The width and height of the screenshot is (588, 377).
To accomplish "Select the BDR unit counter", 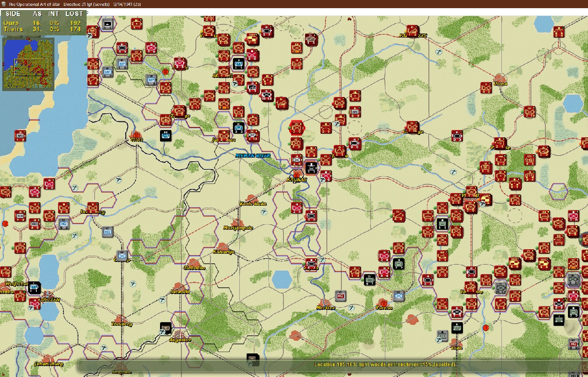I will 20,216.
